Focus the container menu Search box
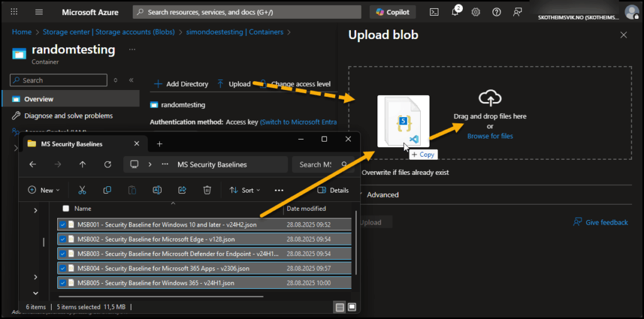This screenshot has width=644, height=319. pyautogui.click(x=58, y=80)
